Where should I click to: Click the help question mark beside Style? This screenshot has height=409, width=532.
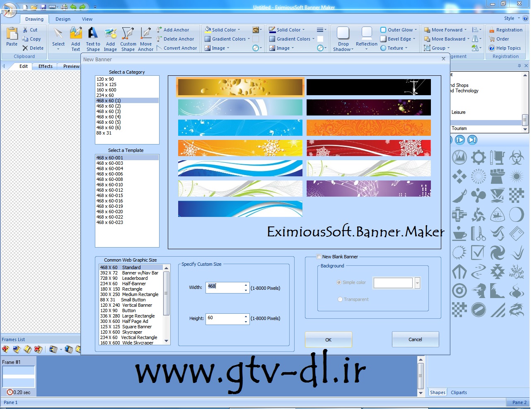pos(526,18)
